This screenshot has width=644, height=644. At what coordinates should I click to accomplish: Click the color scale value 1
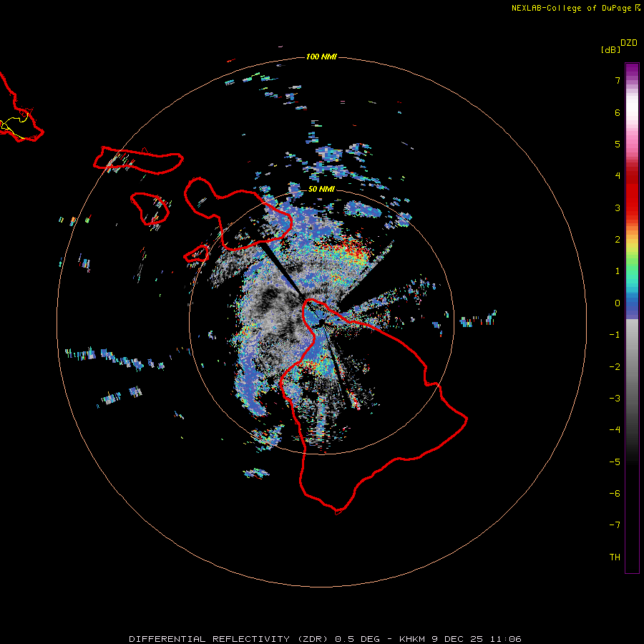[618, 271]
